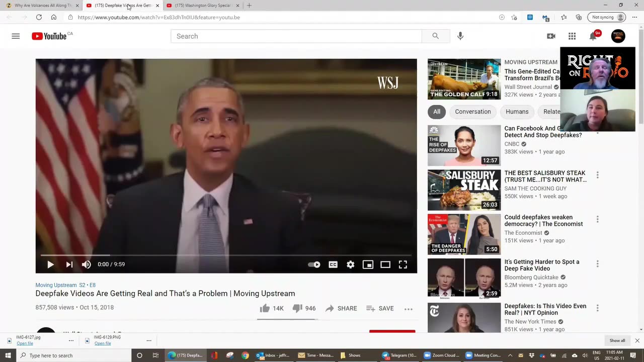Open file IMG-6127.jpg link

pyautogui.click(x=25, y=343)
